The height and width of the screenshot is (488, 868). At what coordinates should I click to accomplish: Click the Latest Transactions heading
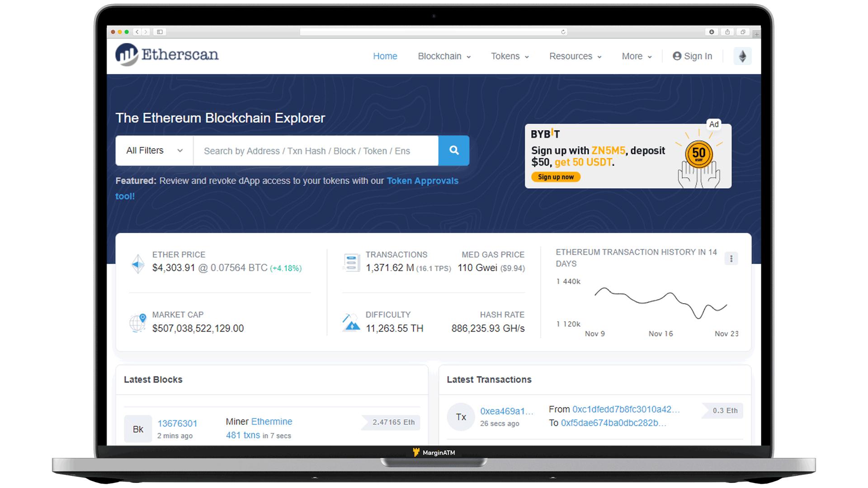[x=489, y=380]
